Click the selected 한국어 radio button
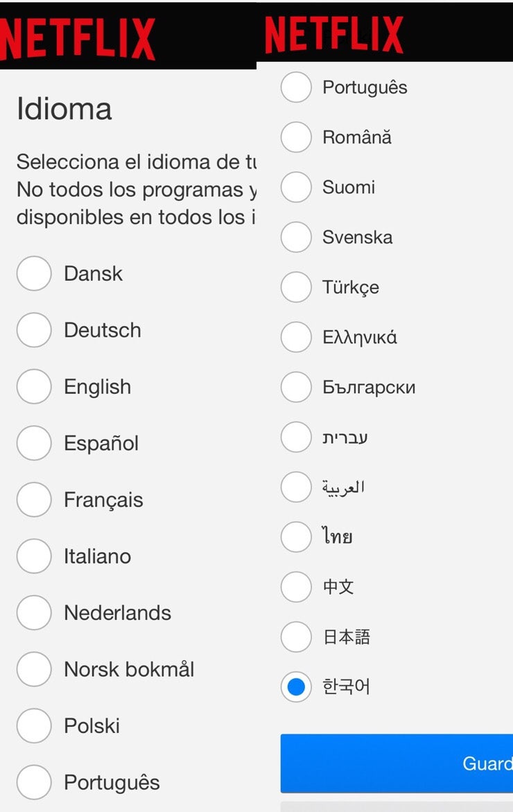This screenshot has height=812, width=513. (296, 686)
